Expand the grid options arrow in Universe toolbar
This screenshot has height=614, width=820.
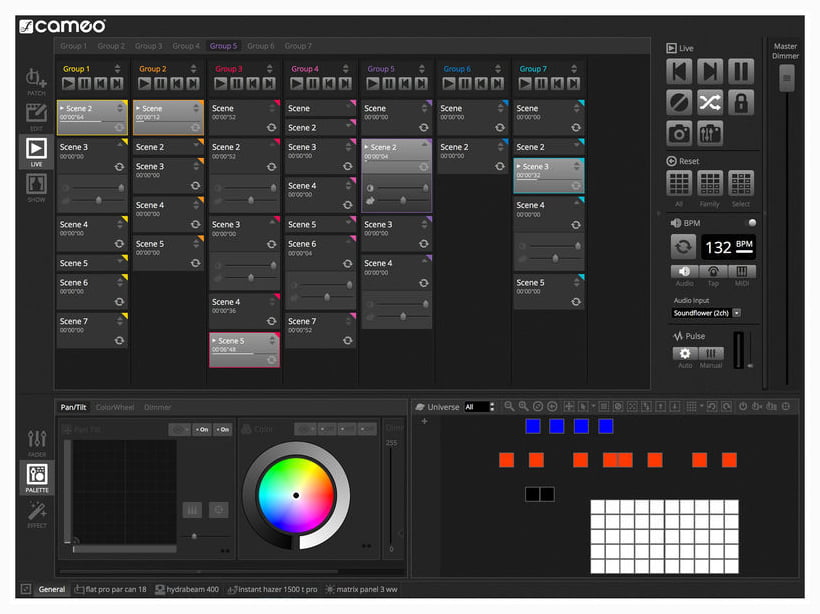click(x=703, y=407)
